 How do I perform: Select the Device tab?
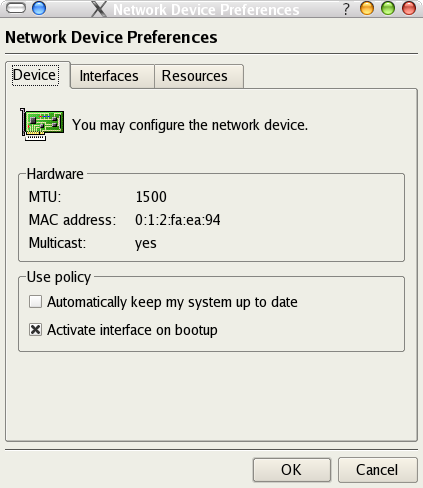point(35,75)
